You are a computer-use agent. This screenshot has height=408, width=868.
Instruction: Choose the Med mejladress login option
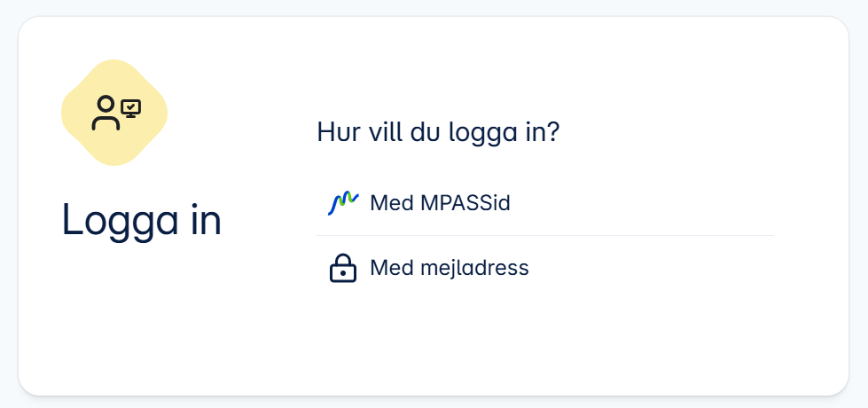point(545,268)
